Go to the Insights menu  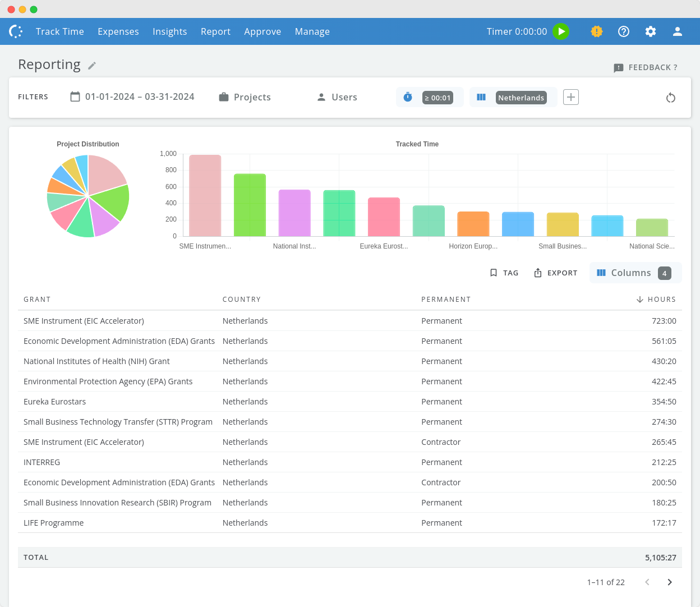[x=169, y=31]
